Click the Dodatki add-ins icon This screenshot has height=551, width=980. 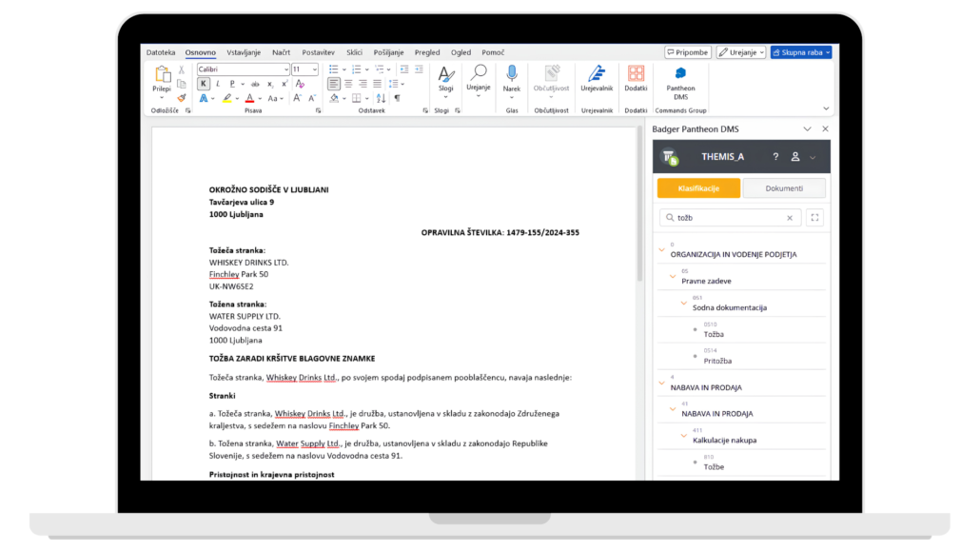click(x=636, y=74)
